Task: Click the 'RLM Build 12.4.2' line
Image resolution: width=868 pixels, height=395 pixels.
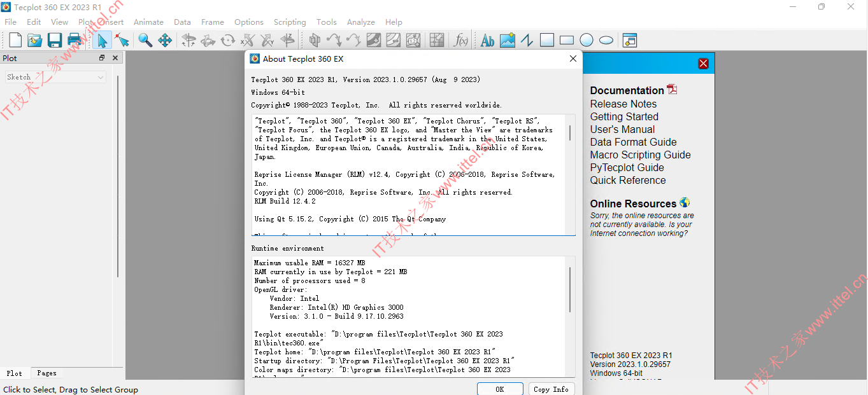Action: (285, 201)
